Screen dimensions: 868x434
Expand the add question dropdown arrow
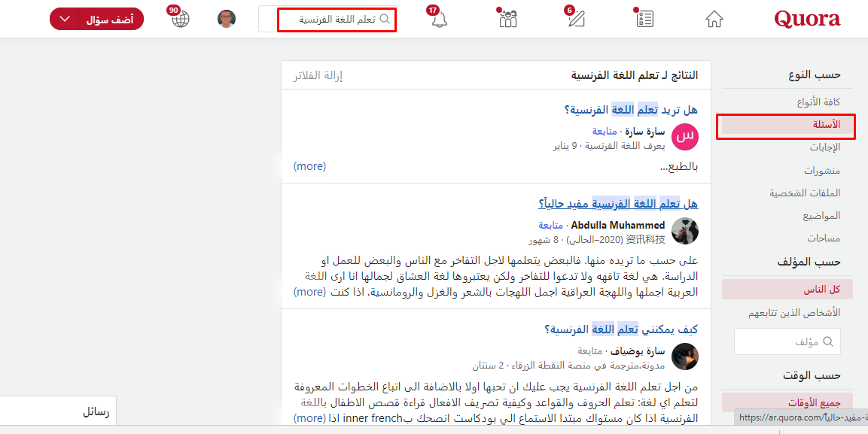(65, 20)
